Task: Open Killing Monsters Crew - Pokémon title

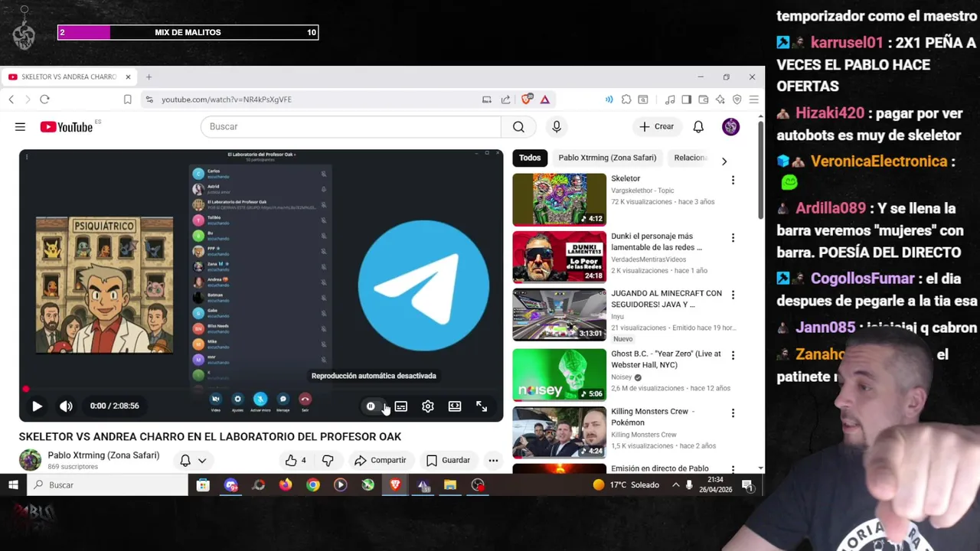Action: pos(652,417)
